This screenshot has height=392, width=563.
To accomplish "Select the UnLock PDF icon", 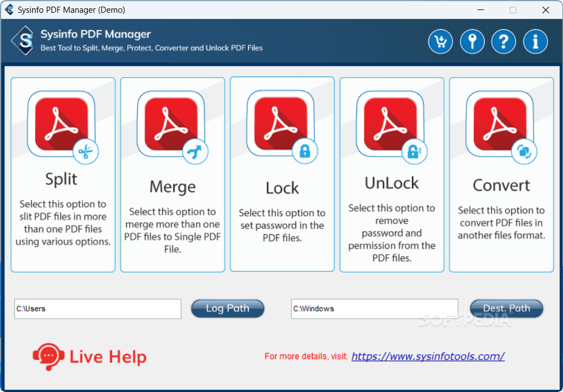I will tap(392, 127).
